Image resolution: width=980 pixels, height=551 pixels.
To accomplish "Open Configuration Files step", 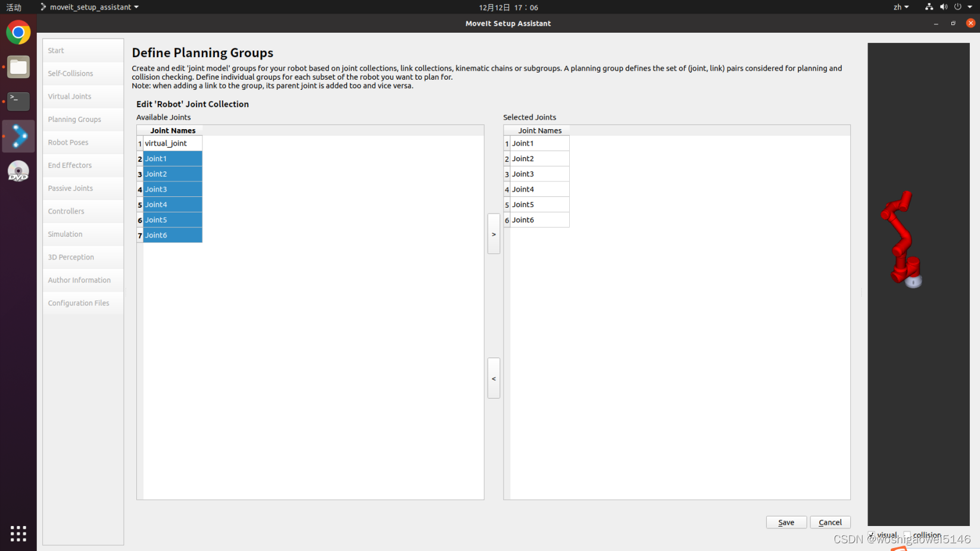I will 83,303.
